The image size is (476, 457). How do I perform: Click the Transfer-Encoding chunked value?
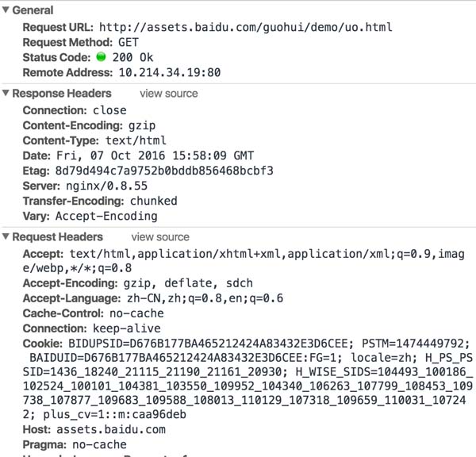pos(154,201)
